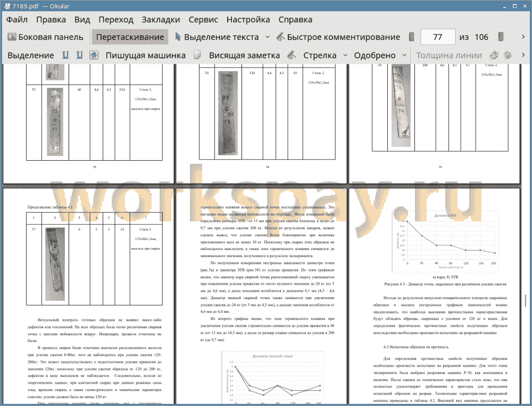
Task: Activate the Выделение текста tool
Action: pyautogui.click(x=217, y=37)
